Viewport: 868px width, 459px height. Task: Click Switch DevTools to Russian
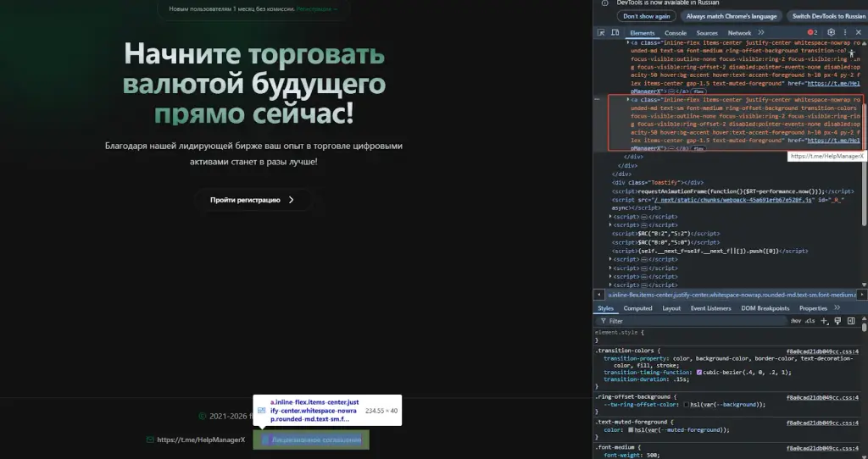[x=827, y=16]
